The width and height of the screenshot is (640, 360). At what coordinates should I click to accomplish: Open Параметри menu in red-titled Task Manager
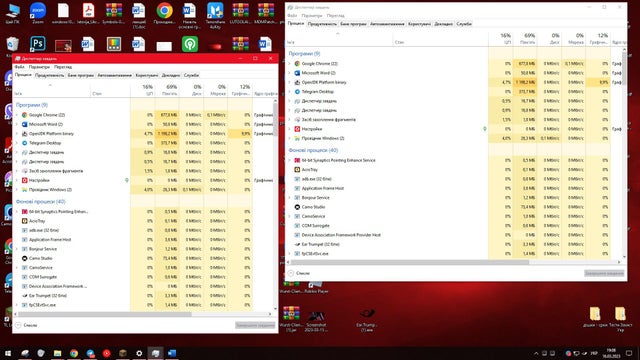point(39,67)
